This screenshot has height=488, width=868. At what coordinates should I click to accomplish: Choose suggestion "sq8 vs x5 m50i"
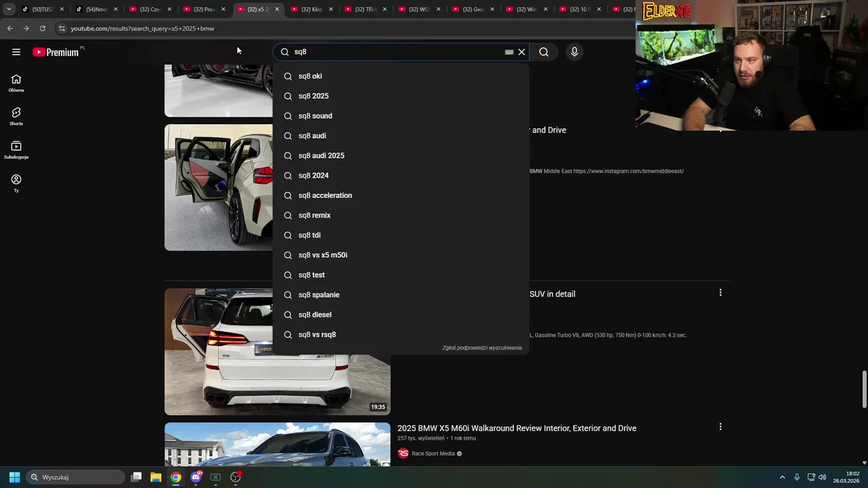pos(401,255)
